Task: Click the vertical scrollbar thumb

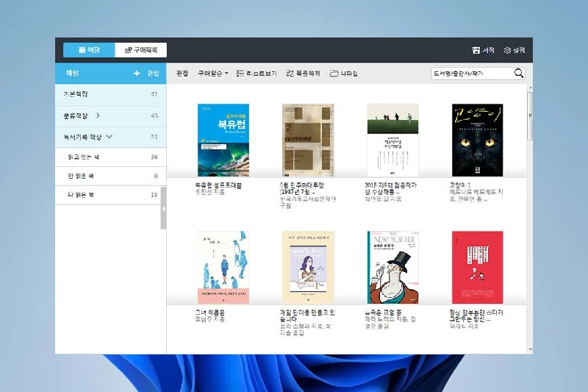Action: pos(530,115)
